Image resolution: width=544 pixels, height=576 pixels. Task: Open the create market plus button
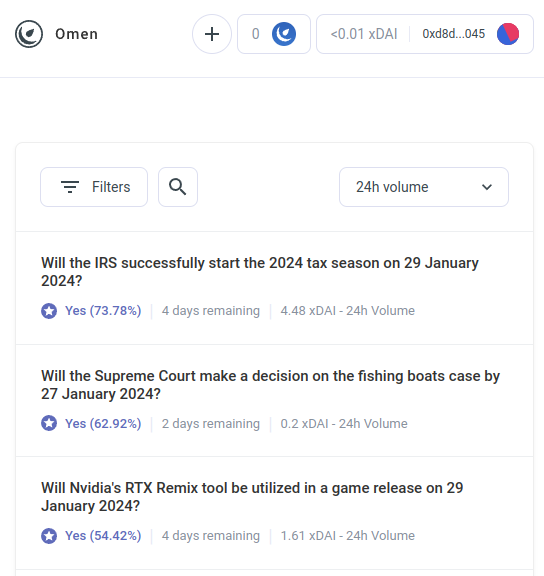tap(212, 34)
